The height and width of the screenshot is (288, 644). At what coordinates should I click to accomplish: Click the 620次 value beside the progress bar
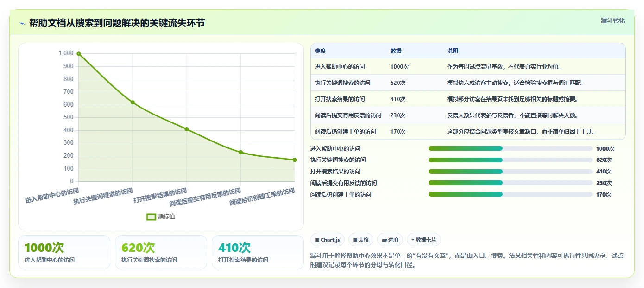tap(604, 160)
